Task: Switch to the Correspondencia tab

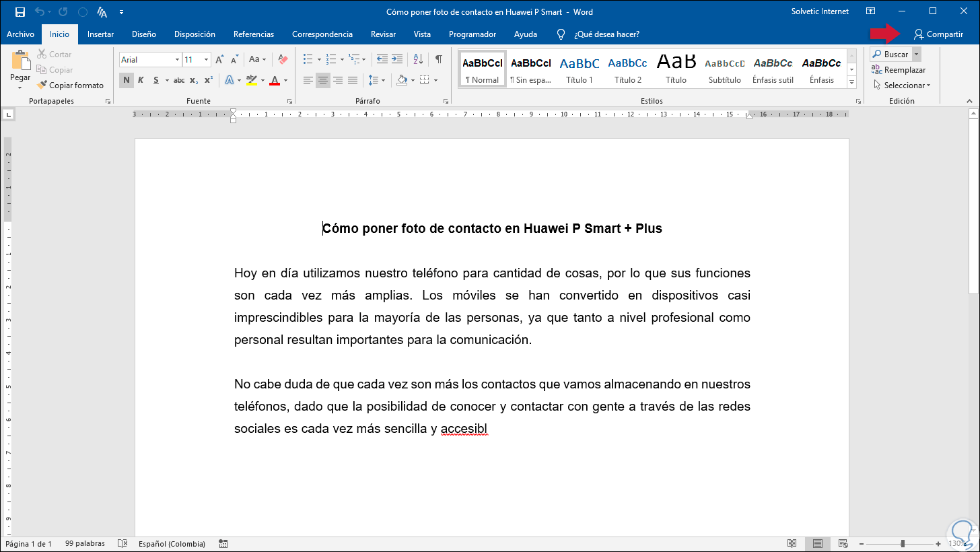Action: tap(322, 34)
